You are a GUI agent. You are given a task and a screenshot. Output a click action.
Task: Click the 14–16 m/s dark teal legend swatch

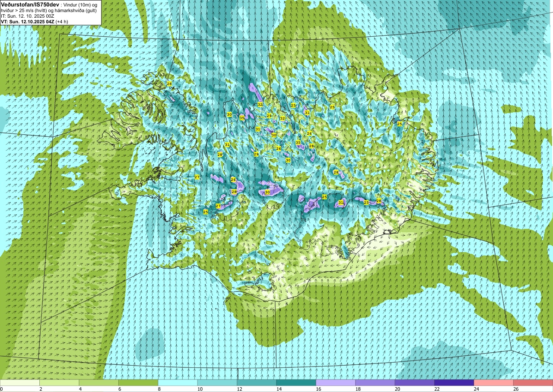pos(296,383)
